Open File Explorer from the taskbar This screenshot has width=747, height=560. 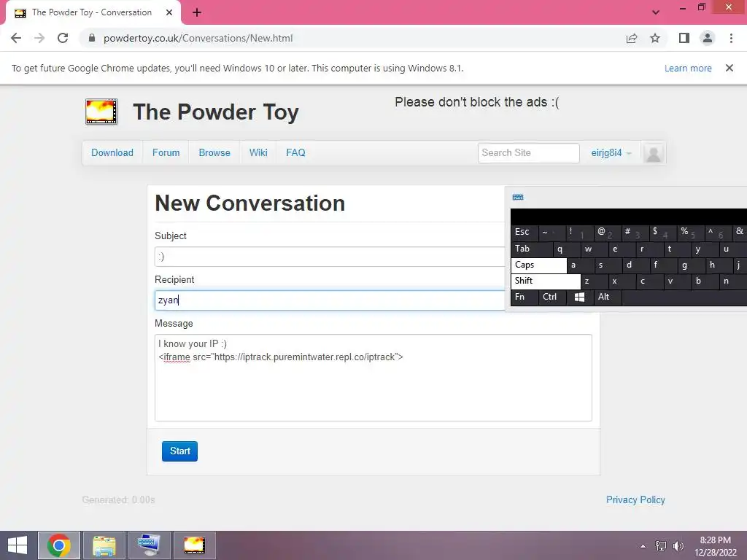[x=104, y=545]
